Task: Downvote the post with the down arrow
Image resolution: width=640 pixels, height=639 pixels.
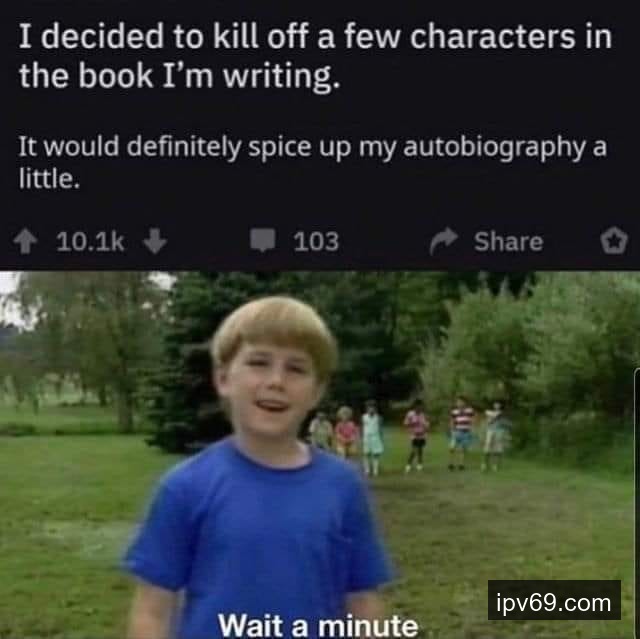Action: [155, 242]
